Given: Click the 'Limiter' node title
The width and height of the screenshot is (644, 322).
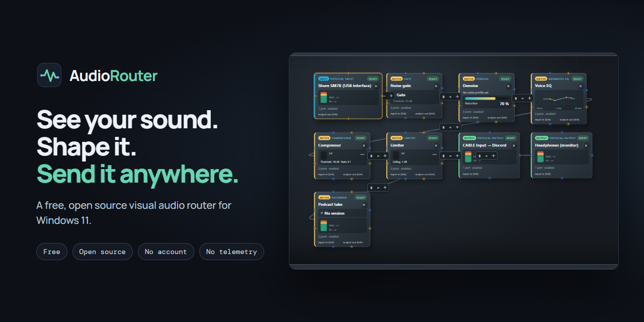Looking at the screenshot, I should pyautogui.click(x=398, y=145).
